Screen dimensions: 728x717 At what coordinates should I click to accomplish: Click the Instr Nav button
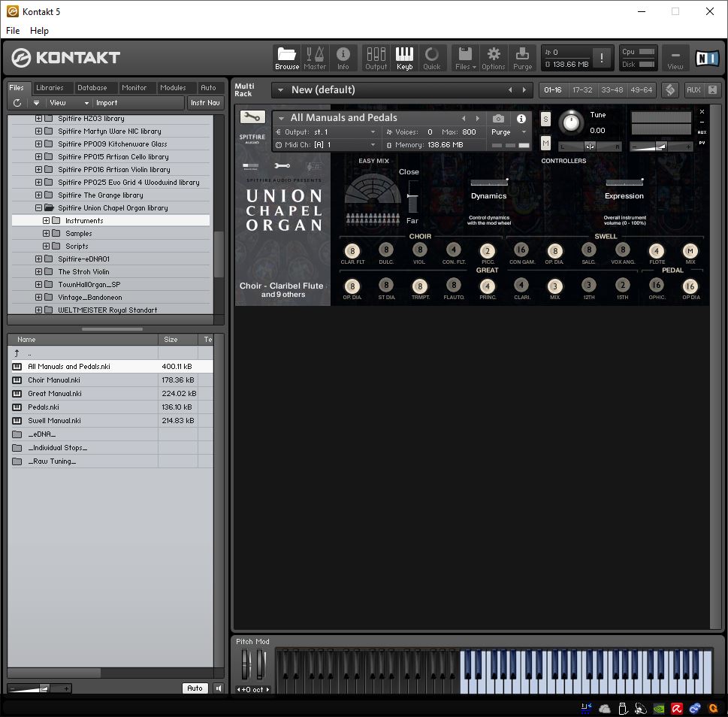pos(205,103)
